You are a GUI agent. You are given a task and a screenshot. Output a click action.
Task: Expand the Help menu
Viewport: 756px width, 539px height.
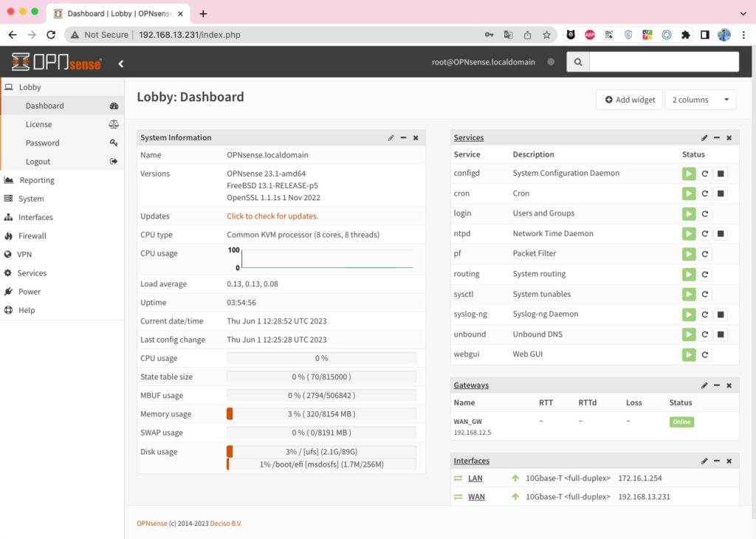(62, 310)
